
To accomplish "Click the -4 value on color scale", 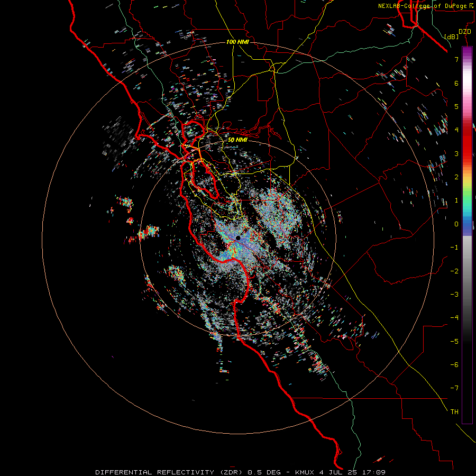I will pyautogui.click(x=454, y=318).
